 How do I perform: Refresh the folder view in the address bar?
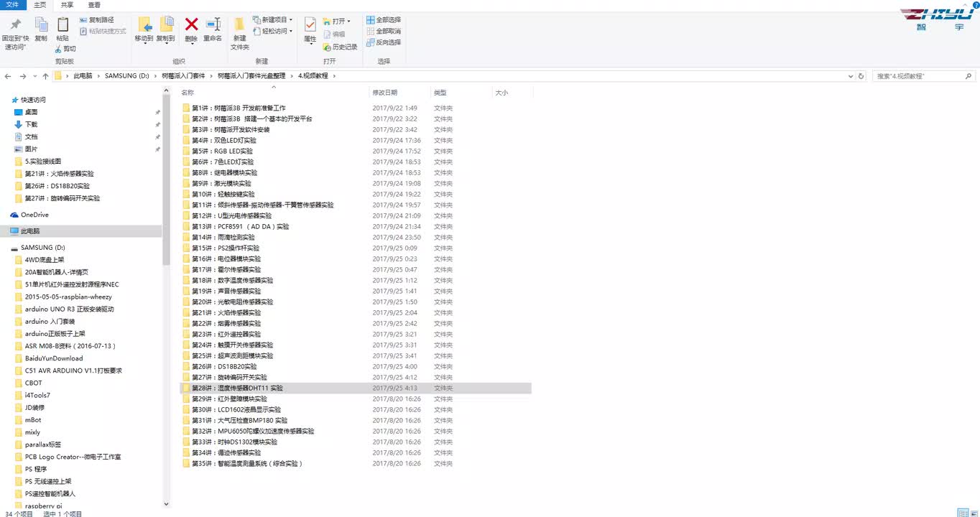861,76
